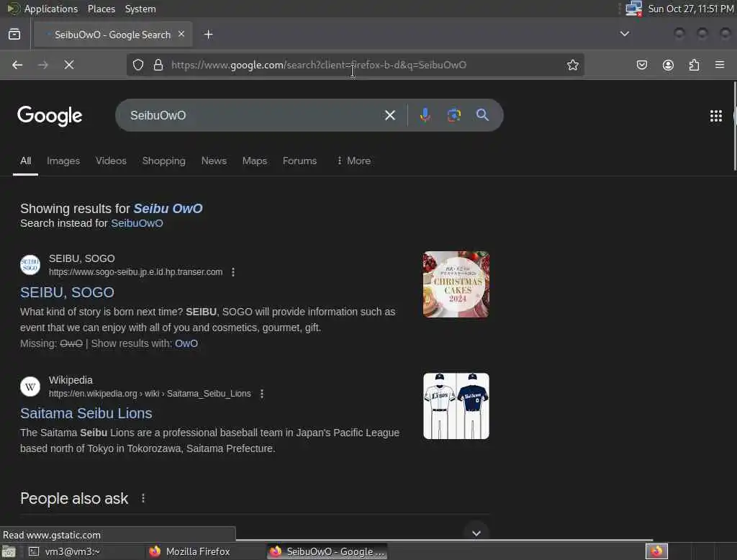737x560 pixels.
Task: Select SeibuOwO - Google taskbar item
Action: click(327, 551)
